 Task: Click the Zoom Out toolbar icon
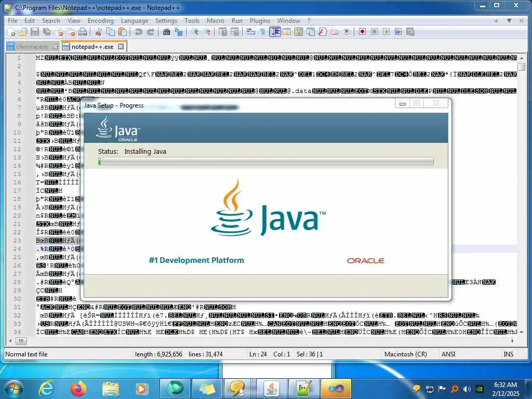click(207, 32)
